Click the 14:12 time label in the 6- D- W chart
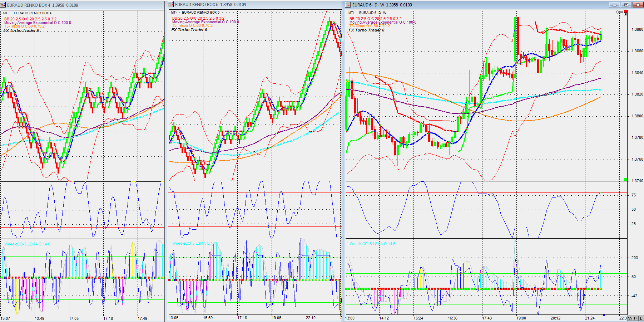This screenshot has height=322, width=644. [x=384, y=318]
